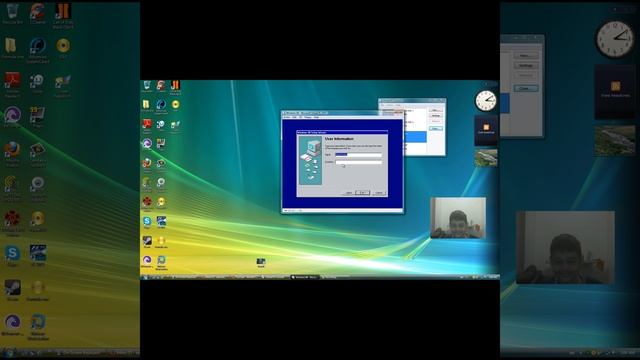Image resolution: width=640 pixels, height=360 pixels.
Task: Click Cancel in the Windows 98 Setup Wizard
Action: point(379,193)
